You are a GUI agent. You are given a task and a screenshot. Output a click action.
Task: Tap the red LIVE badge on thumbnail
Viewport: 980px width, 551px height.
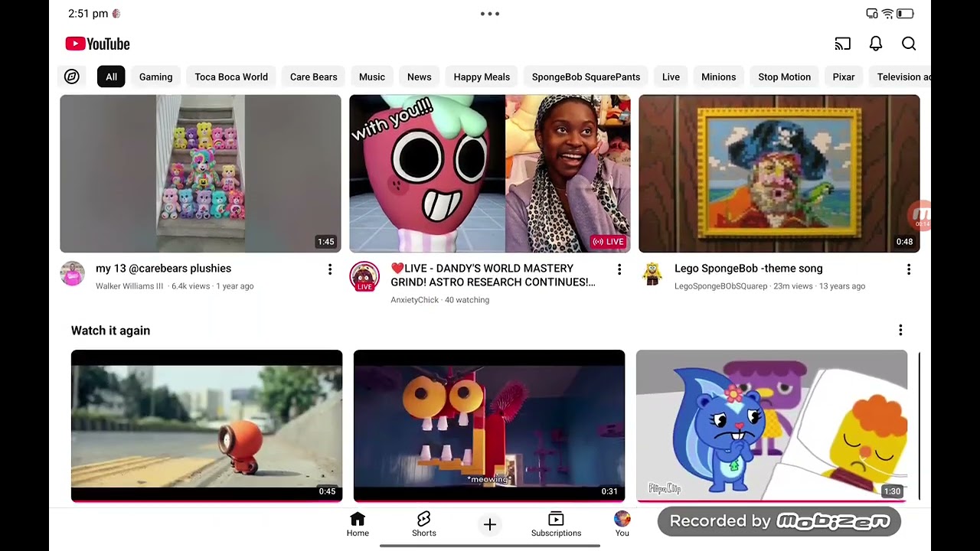pos(609,242)
